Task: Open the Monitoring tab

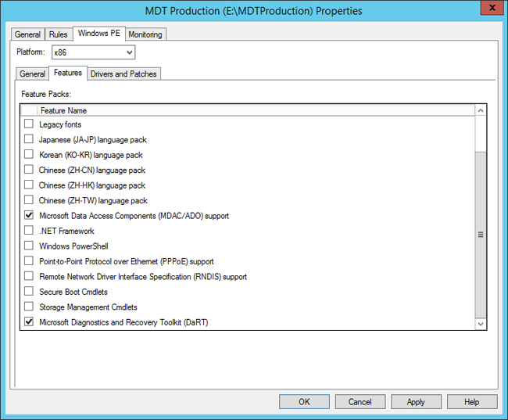Action: coord(145,34)
